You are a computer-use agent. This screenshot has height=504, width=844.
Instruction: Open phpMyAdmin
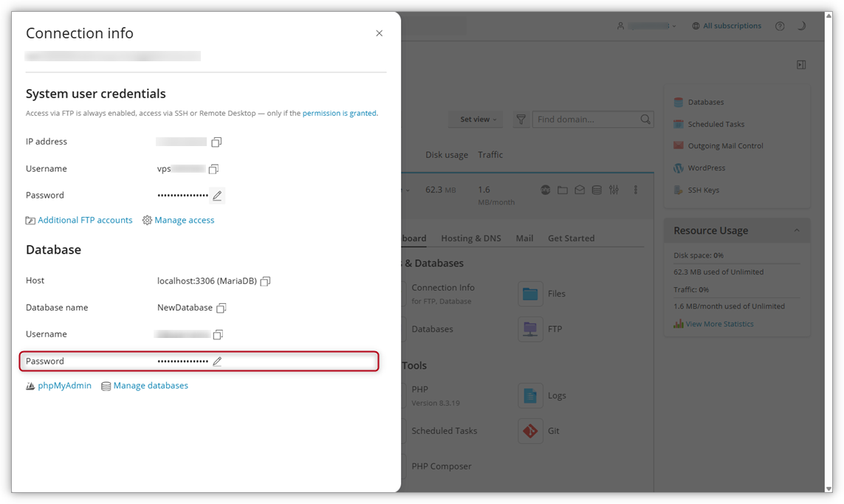(65, 385)
